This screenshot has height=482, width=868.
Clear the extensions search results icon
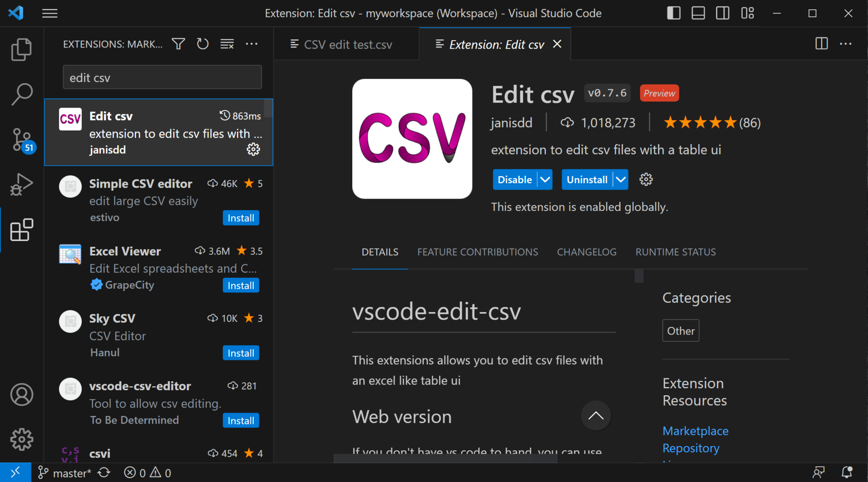coord(227,44)
